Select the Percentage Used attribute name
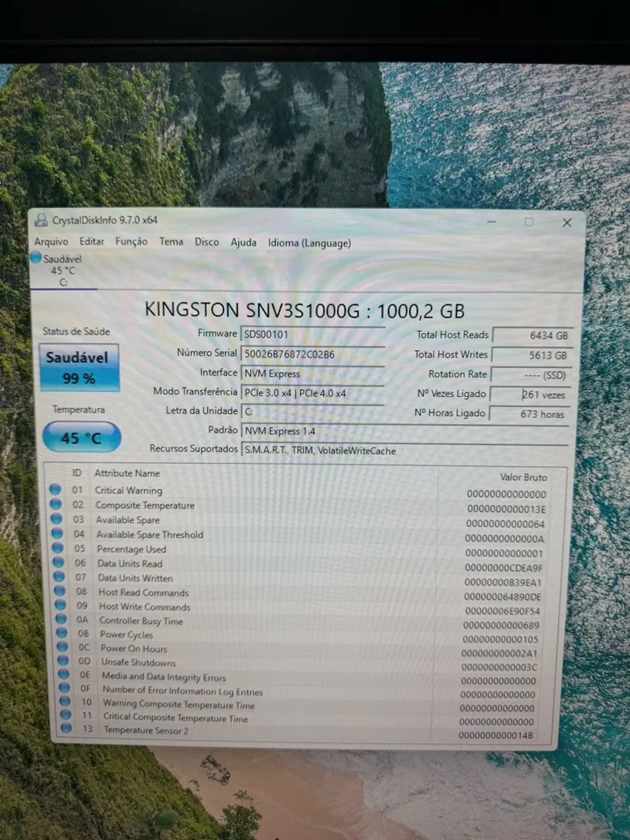 131,549
